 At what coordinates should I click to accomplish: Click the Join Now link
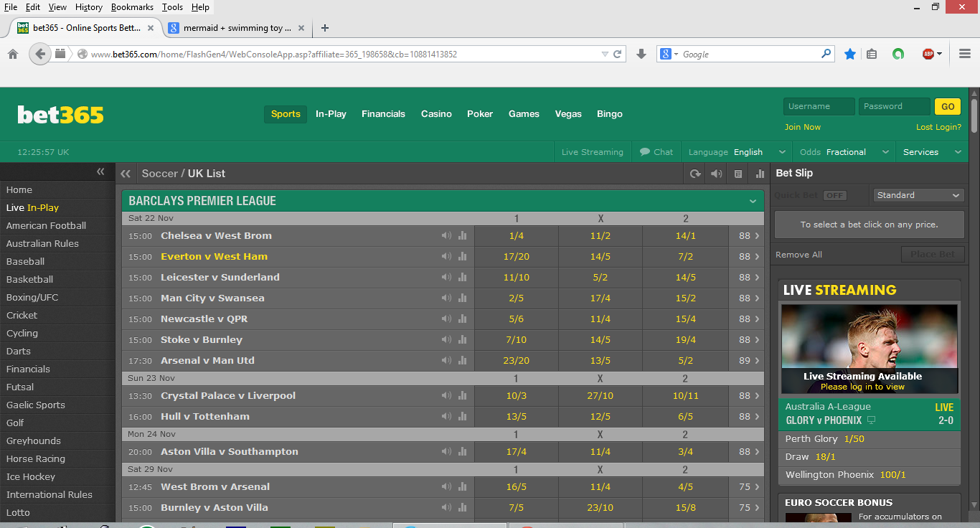click(802, 127)
